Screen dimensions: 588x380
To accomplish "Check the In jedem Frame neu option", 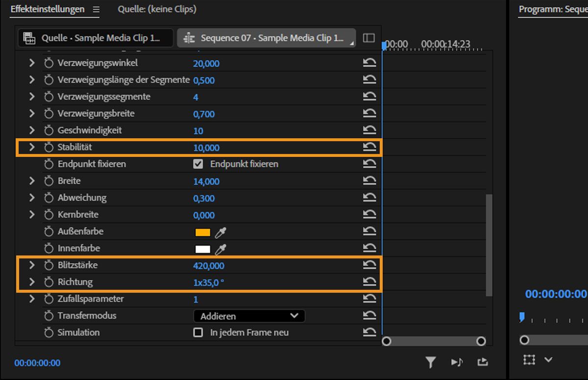I will pyautogui.click(x=198, y=332).
